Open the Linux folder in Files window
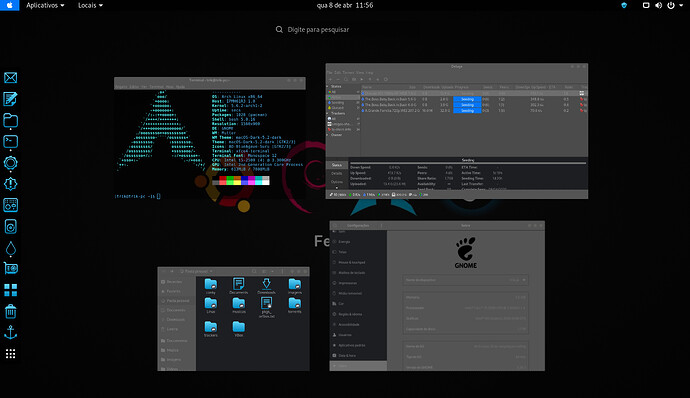690x398 pixels. 211,305
